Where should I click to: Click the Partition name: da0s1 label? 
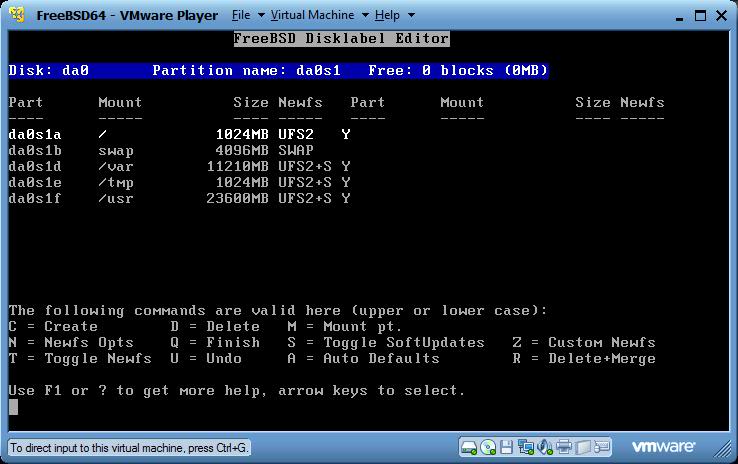click(246, 71)
